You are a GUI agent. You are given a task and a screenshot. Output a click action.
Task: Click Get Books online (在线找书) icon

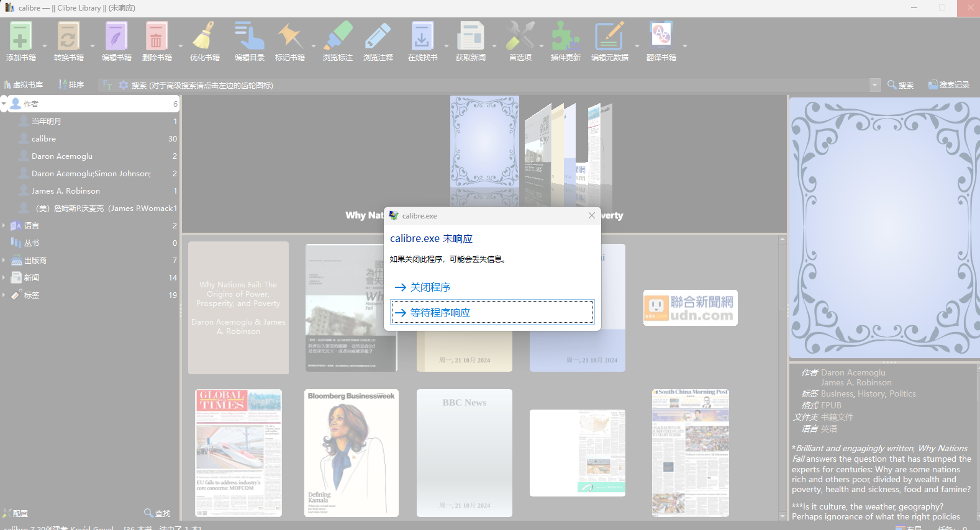(422, 36)
